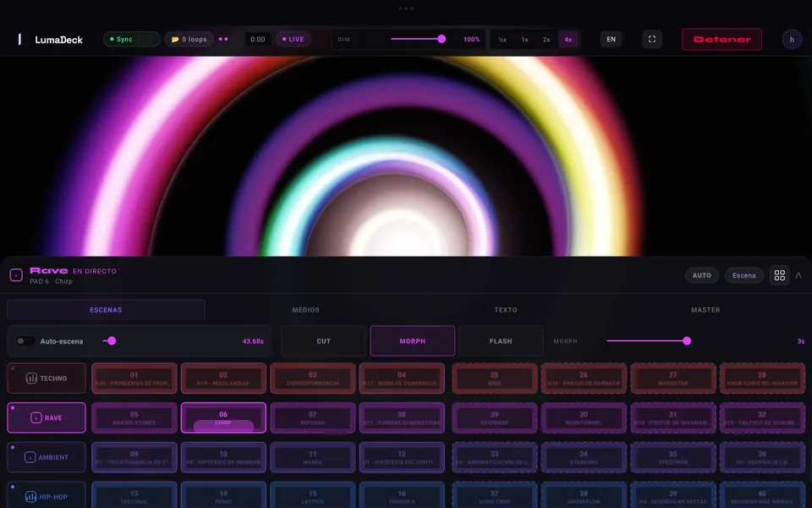Trigger scene pad 32

coord(762,417)
